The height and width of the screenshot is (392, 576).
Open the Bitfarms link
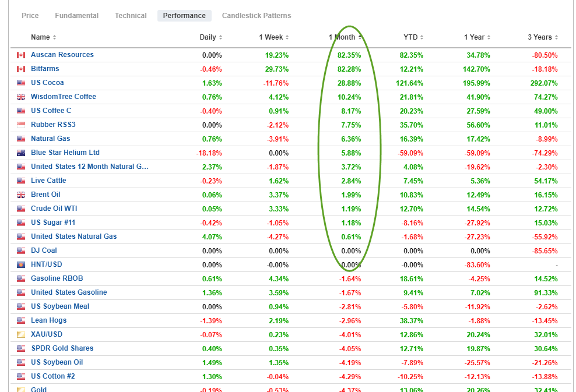(45, 69)
